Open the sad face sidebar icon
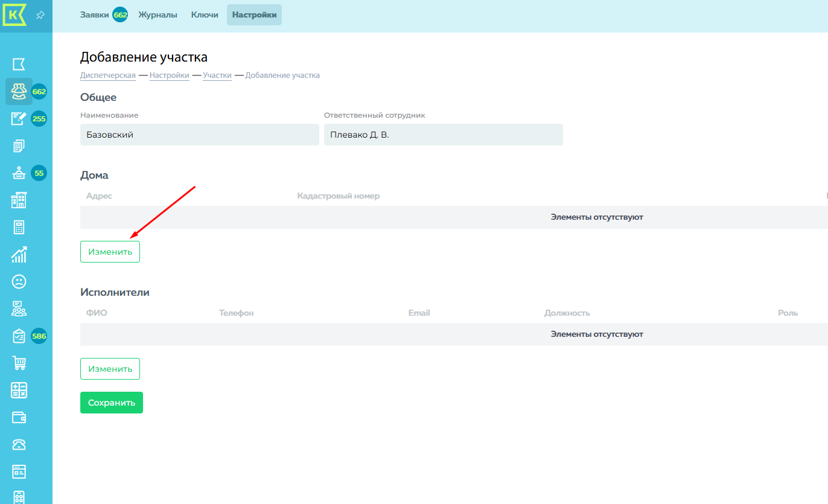 coord(19,282)
